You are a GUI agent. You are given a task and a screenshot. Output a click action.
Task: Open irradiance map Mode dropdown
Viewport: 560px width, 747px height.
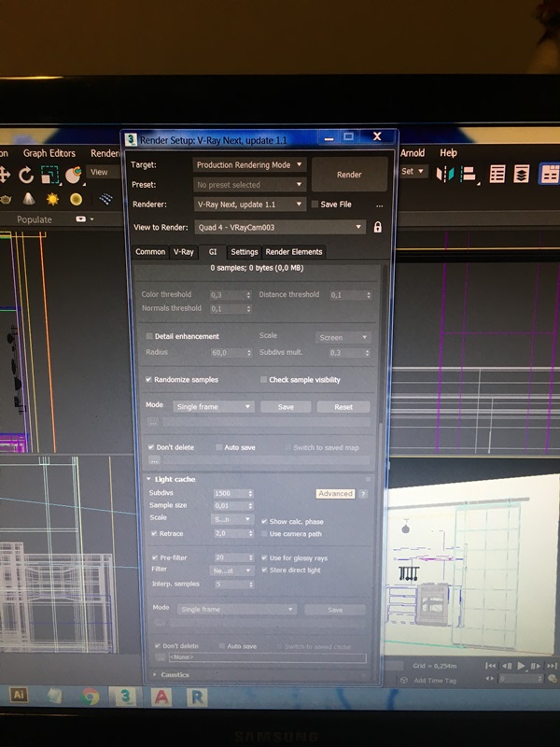214,406
